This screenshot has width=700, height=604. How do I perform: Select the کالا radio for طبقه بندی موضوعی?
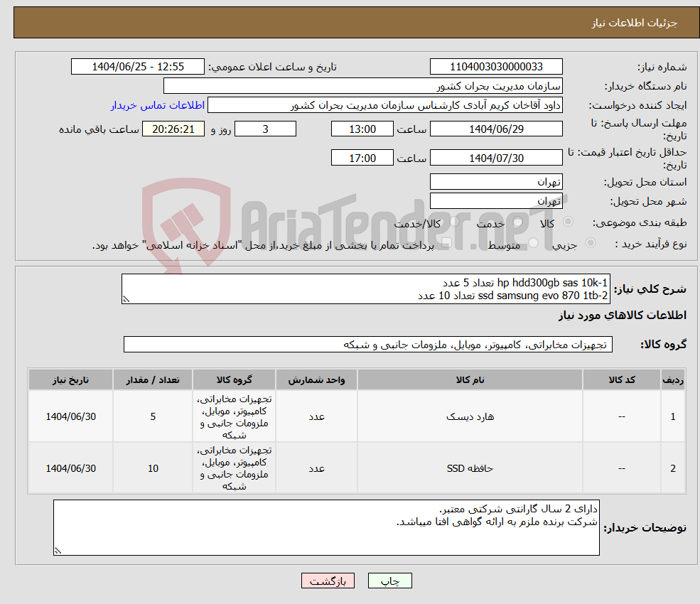[568, 222]
